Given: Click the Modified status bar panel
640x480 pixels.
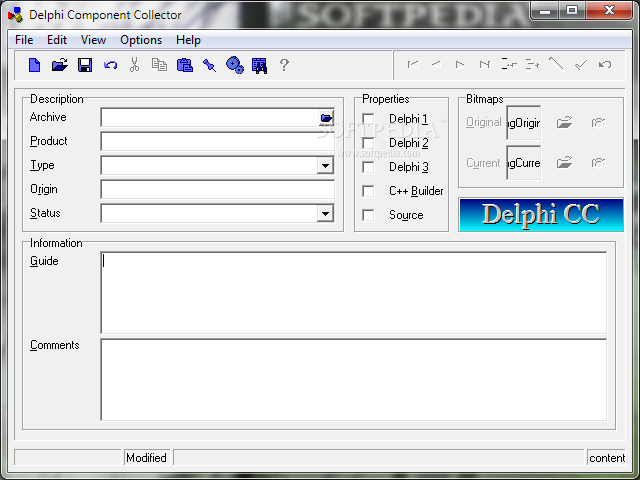Looking at the screenshot, I should [147, 458].
